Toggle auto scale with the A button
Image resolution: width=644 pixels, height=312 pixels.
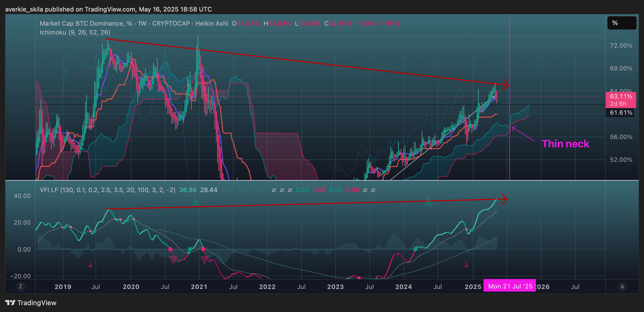click(x=622, y=287)
